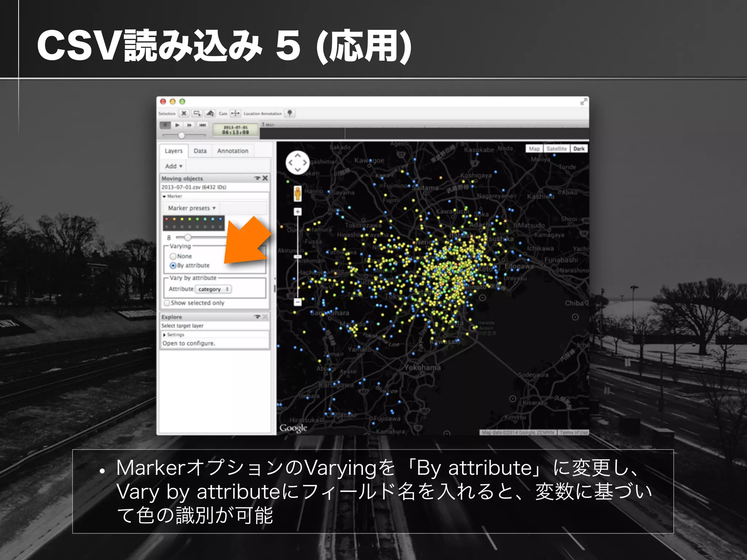This screenshot has height=560, width=747.
Task: Click the map pan control circle
Action: [297, 163]
